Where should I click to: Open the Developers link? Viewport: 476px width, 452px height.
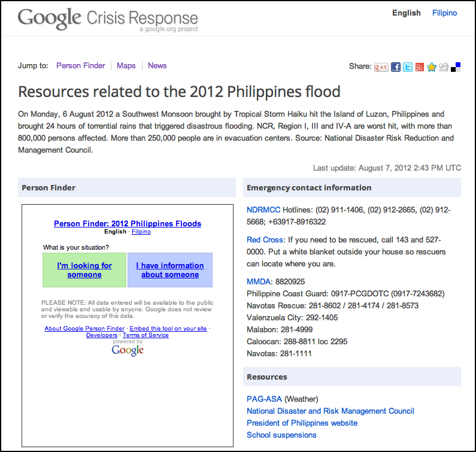(102, 335)
